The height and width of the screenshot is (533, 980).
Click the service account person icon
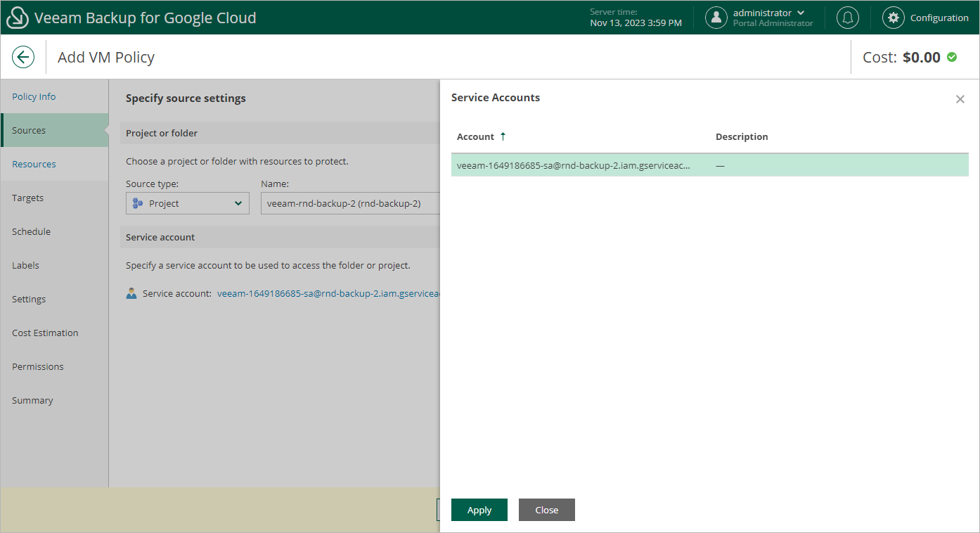coord(131,293)
